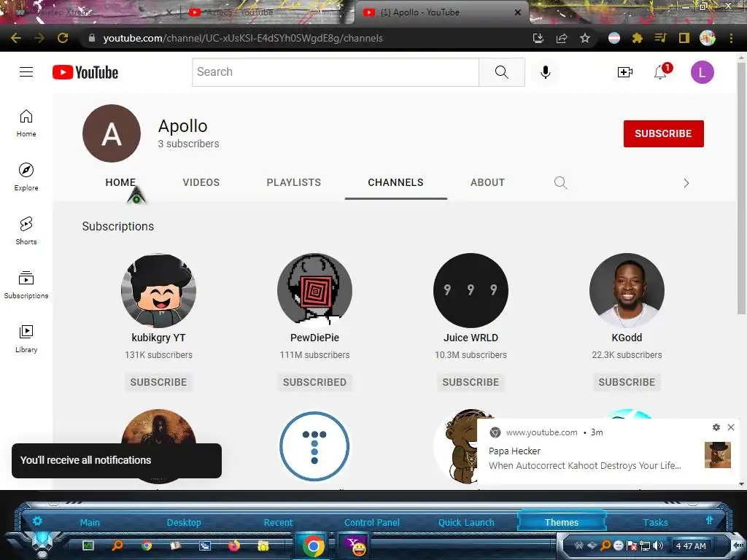Go to Home in the left sidebar
This screenshot has height=560, width=747.
26,123
